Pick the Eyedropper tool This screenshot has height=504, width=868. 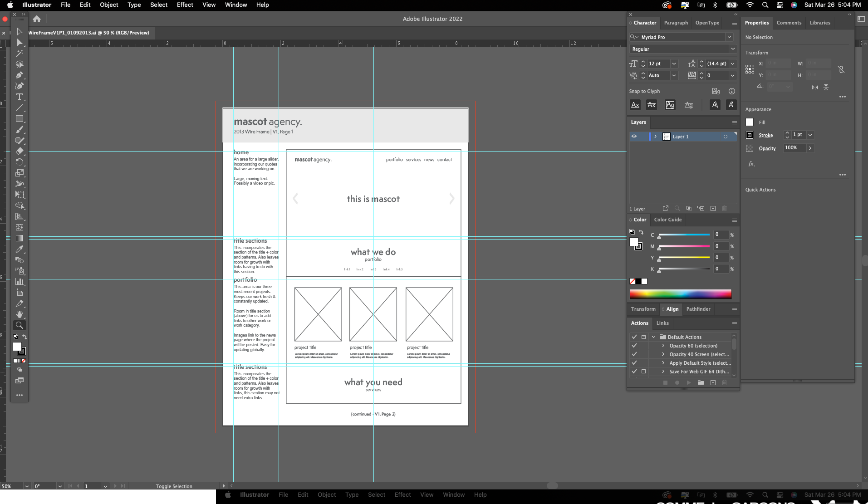tap(20, 249)
